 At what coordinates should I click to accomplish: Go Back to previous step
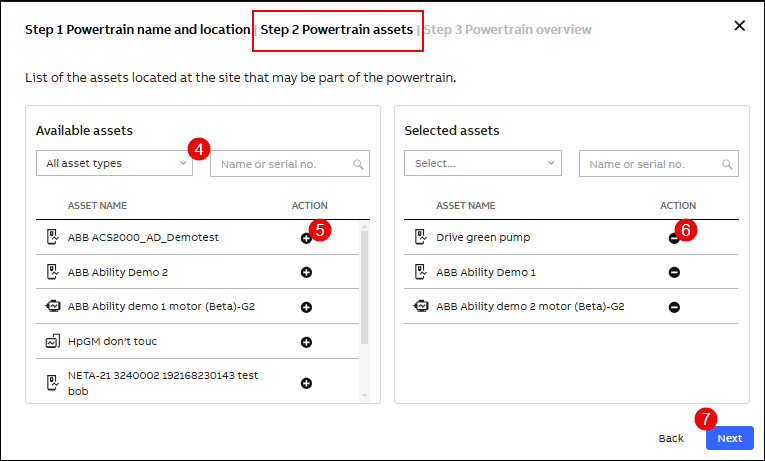(x=671, y=438)
